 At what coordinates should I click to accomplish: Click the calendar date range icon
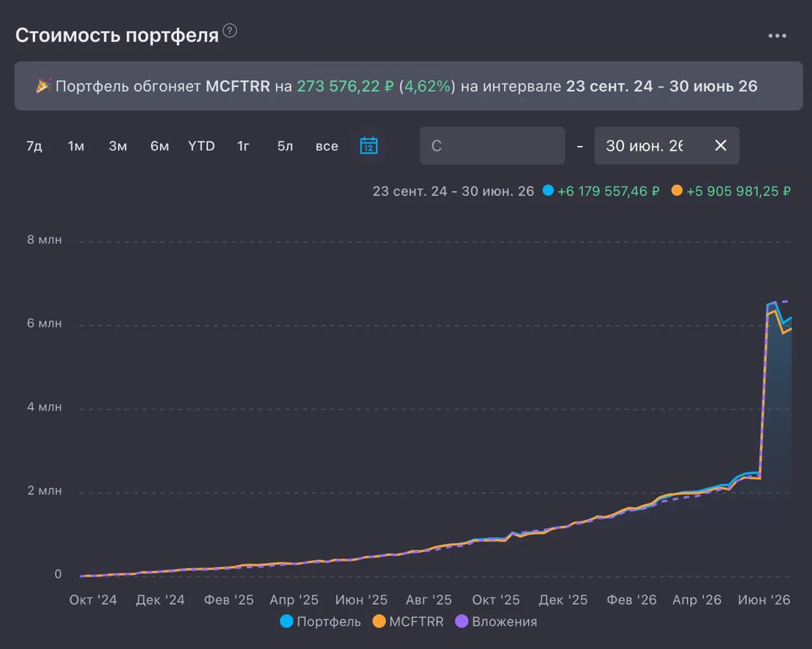(x=369, y=145)
